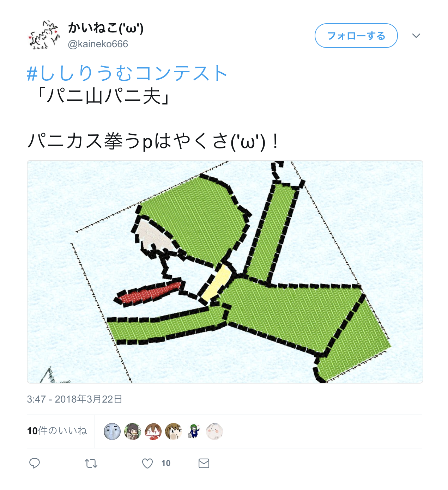Click the like count number 10
This screenshot has width=448, height=490.
166,463
